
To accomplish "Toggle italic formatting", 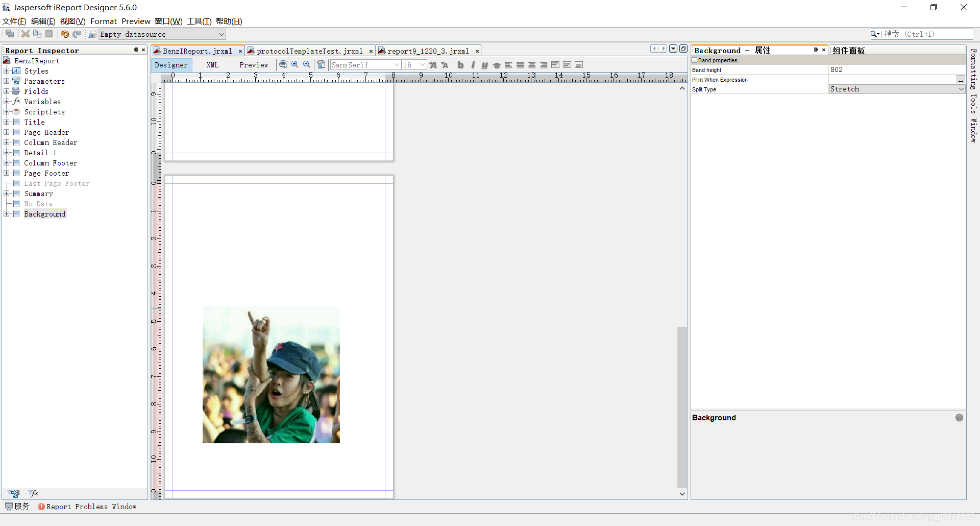I will [473, 65].
